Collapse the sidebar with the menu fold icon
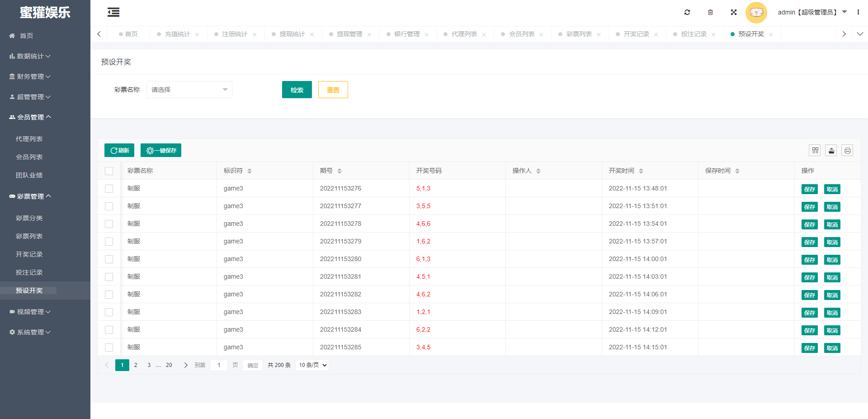868x419 pixels. [113, 12]
